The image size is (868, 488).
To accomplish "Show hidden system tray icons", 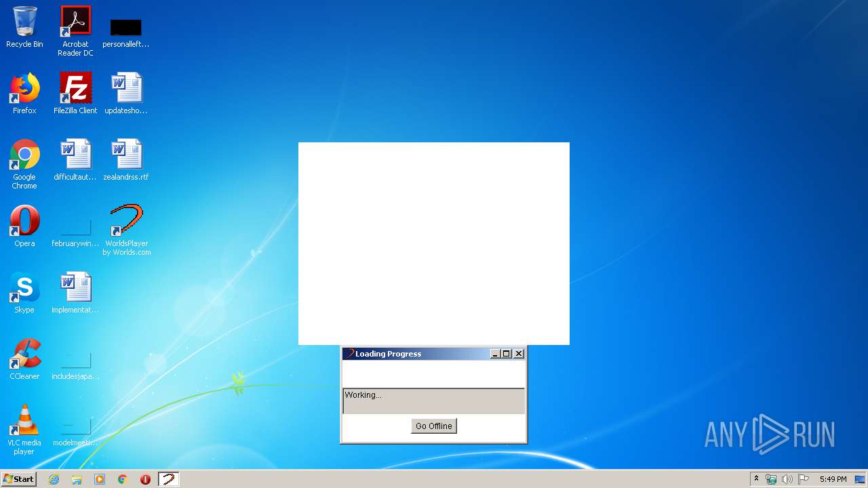I will tap(756, 479).
